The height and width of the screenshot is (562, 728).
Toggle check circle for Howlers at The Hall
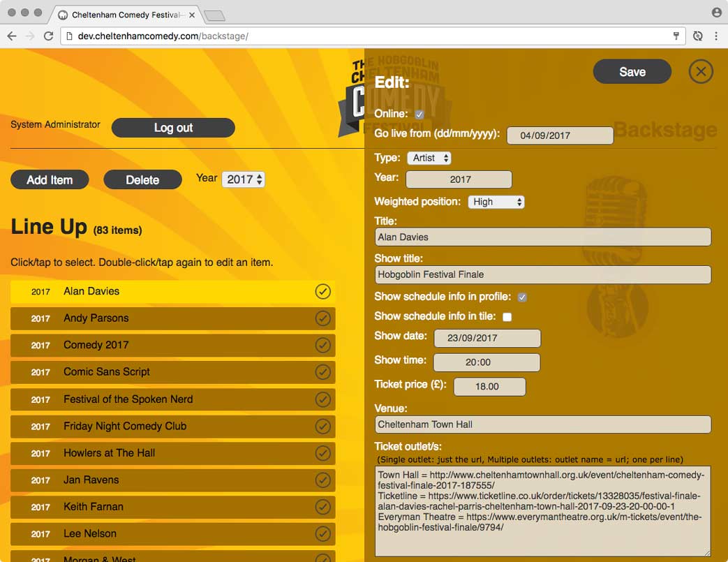(322, 453)
